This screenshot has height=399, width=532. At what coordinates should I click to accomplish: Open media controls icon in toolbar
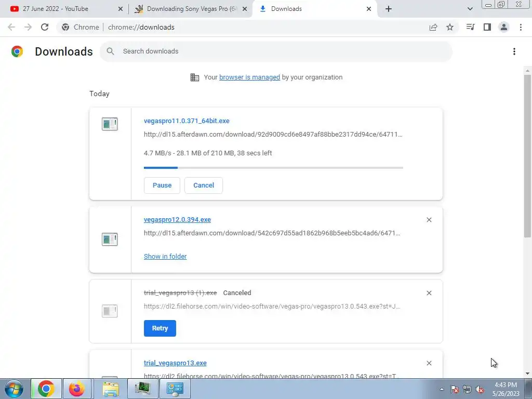click(470, 27)
